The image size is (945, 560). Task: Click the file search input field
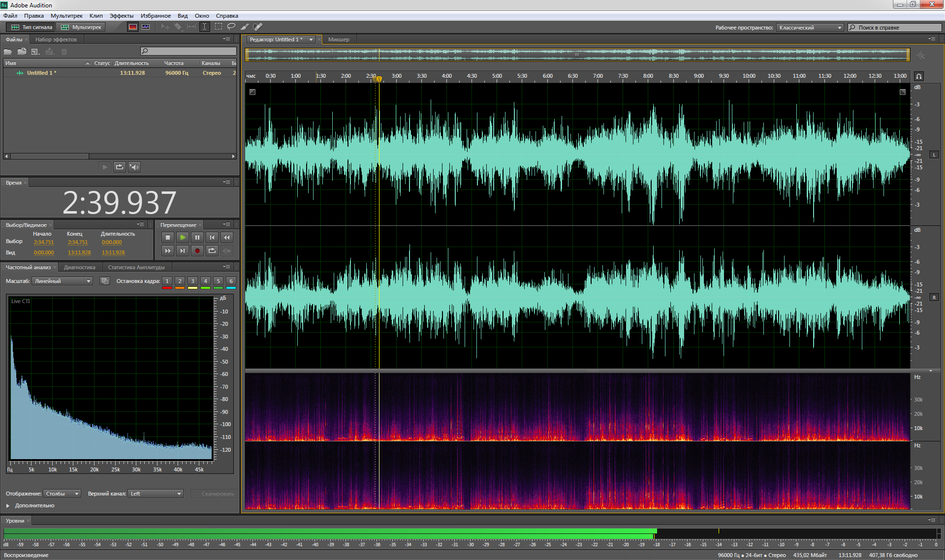189,51
